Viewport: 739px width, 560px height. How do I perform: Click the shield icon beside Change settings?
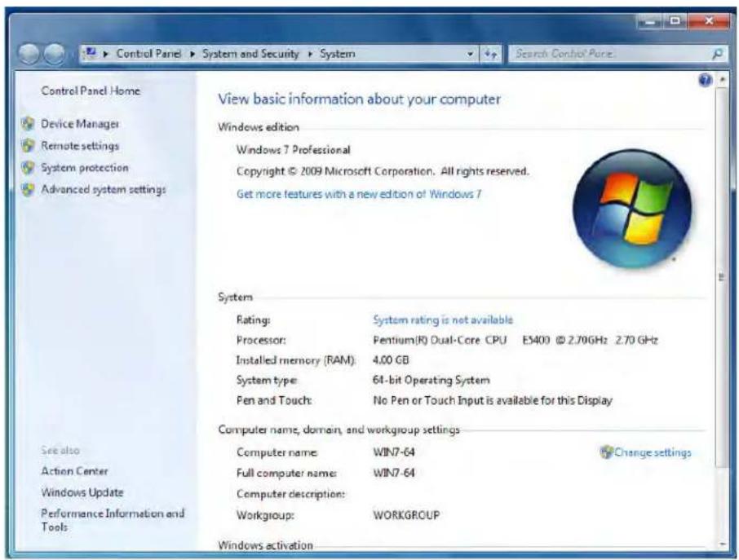click(x=606, y=452)
